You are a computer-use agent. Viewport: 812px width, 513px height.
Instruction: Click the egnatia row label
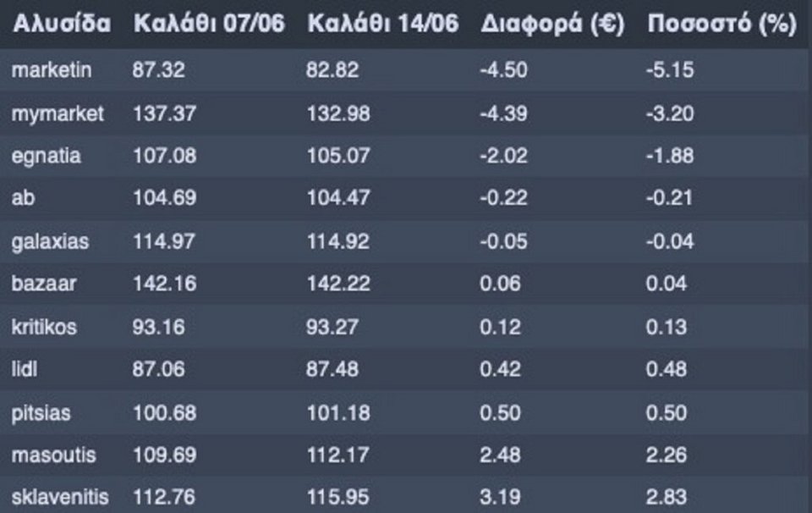click(46, 156)
